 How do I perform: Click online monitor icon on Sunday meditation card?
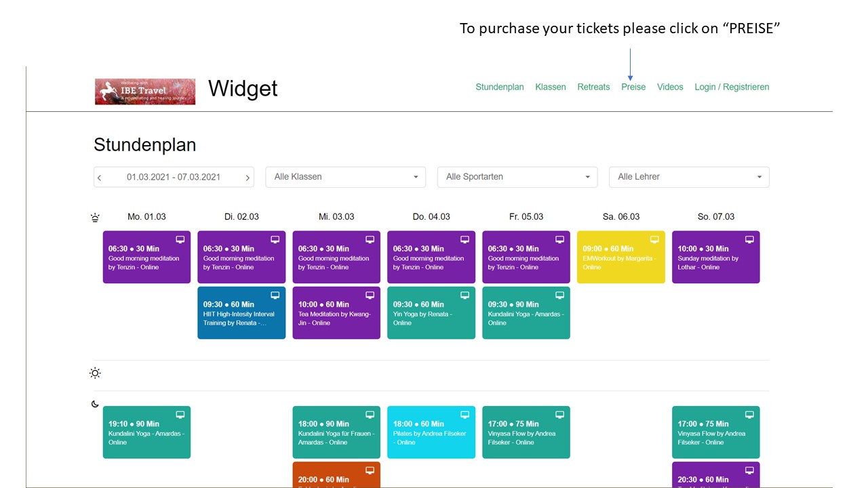(750, 240)
